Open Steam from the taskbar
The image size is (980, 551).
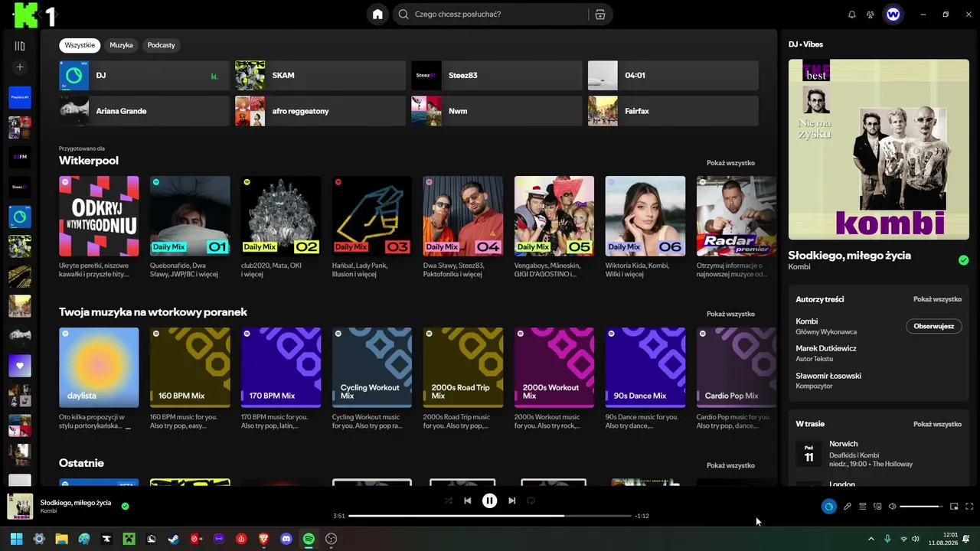click(174, 539)
